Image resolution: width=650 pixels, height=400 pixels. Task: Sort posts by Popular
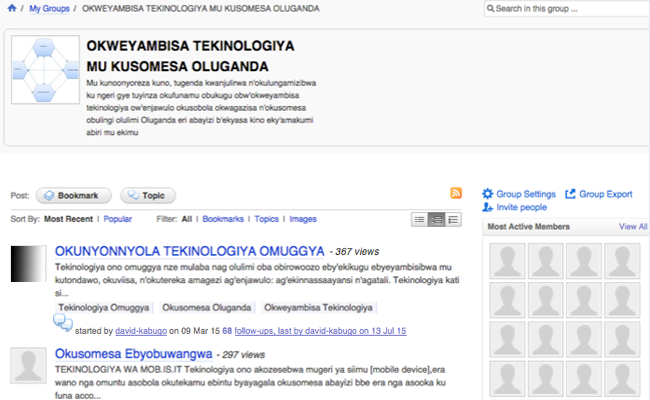(x=118, y=218)
